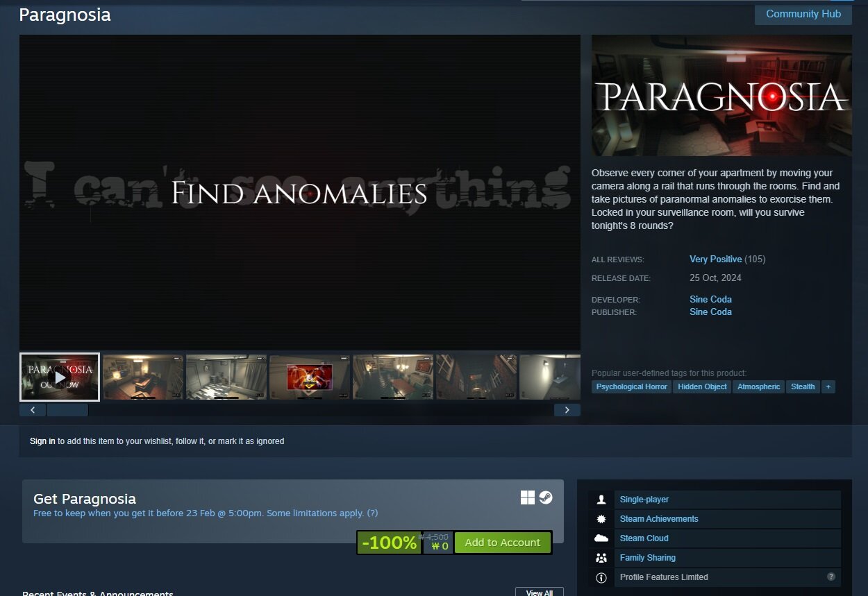Expand more tags with plus button

(828, 386)
